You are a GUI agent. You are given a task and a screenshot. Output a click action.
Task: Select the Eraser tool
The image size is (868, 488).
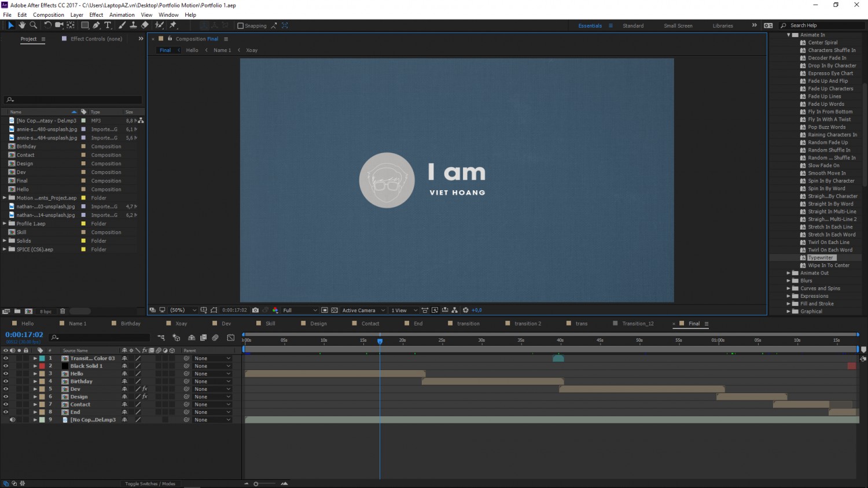click(x=145, y=25)
